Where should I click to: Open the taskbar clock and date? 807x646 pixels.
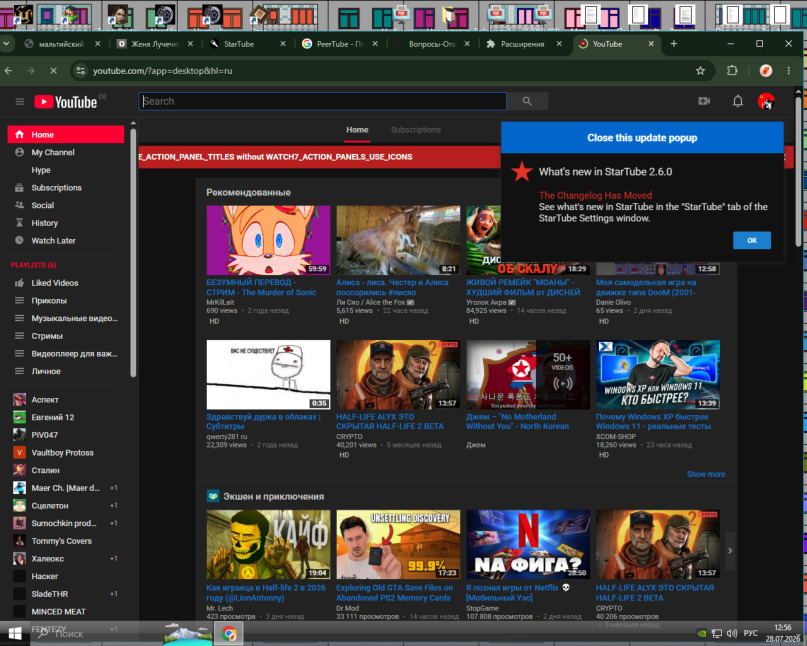click(x=782, y=633)
